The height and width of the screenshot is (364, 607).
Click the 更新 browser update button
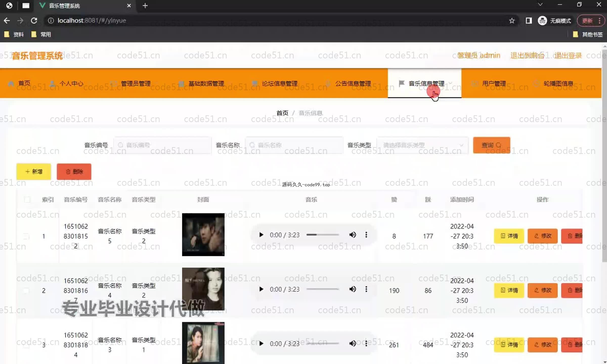point(587,20)
